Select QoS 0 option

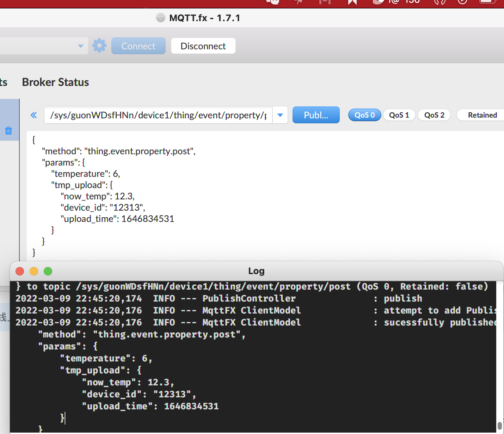[x=365, y=115]
